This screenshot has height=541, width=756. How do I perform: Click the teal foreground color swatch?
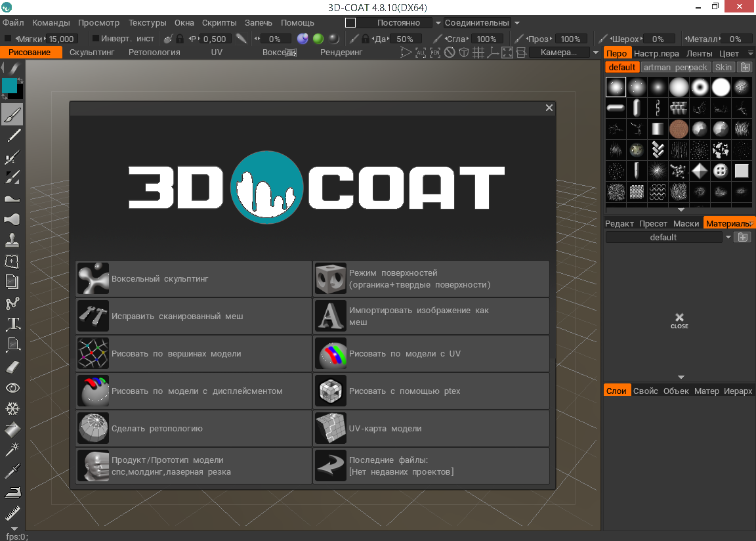coord(9,85)
